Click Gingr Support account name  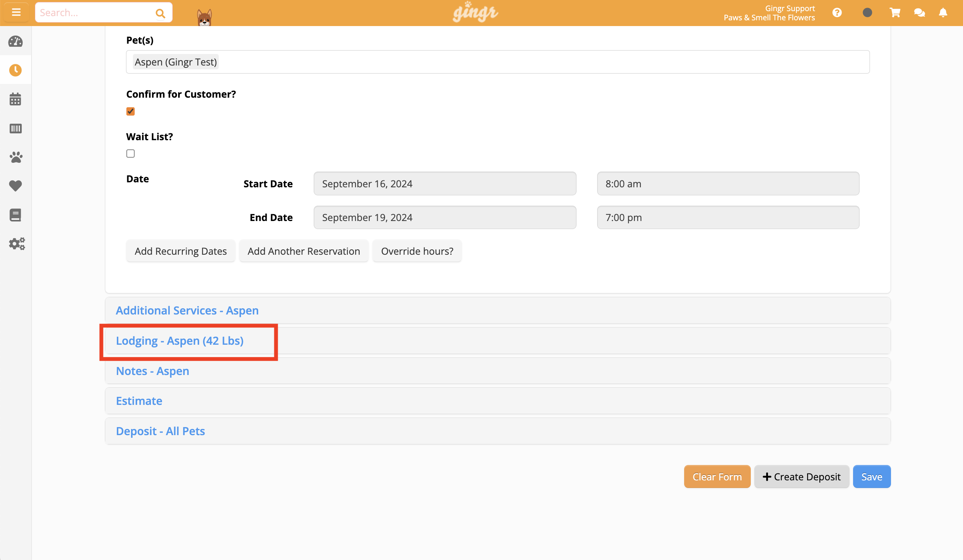click(790, 8)
